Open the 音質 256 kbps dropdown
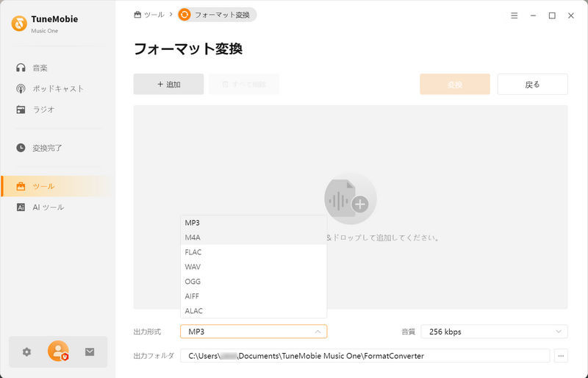Screen dimensions: 588x378 (x=494, y=332)
